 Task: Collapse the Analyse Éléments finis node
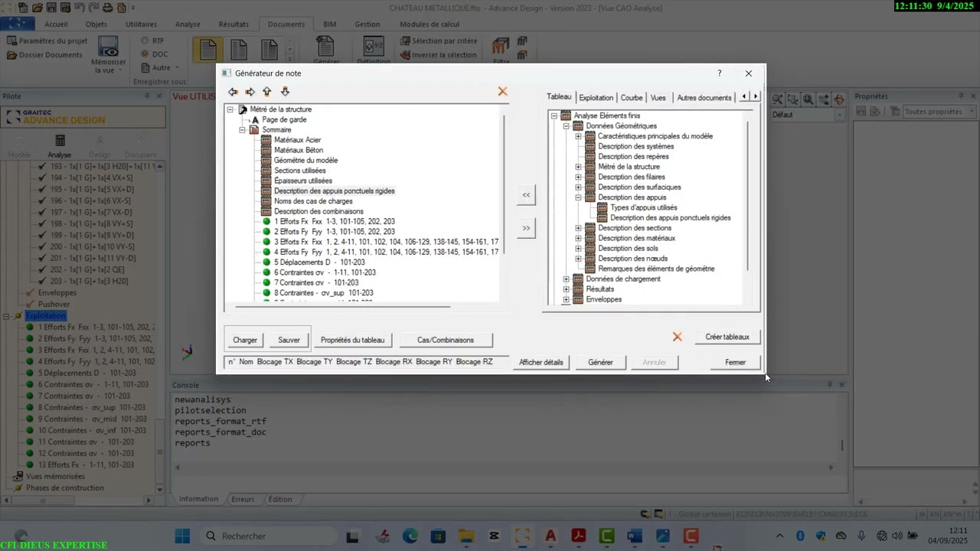554,116
